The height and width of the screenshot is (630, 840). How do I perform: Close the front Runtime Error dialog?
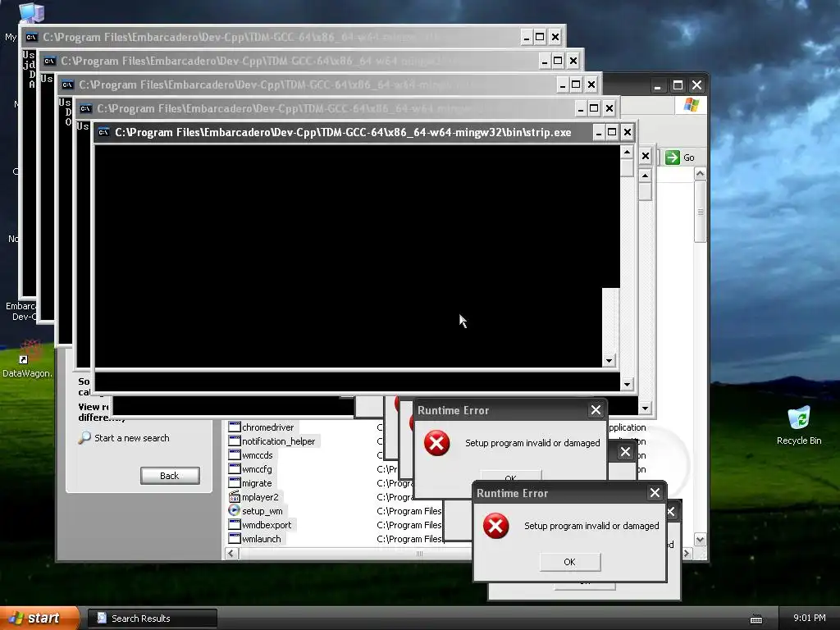click(655, 493)
